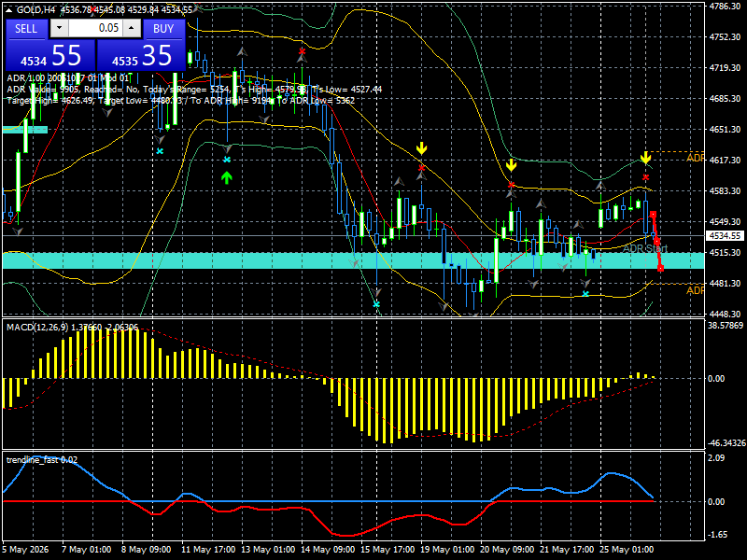Select the 0.05 volume input field
Viewport: 747px width, 560px height.
pyautogui.click(x=95, y=28)
